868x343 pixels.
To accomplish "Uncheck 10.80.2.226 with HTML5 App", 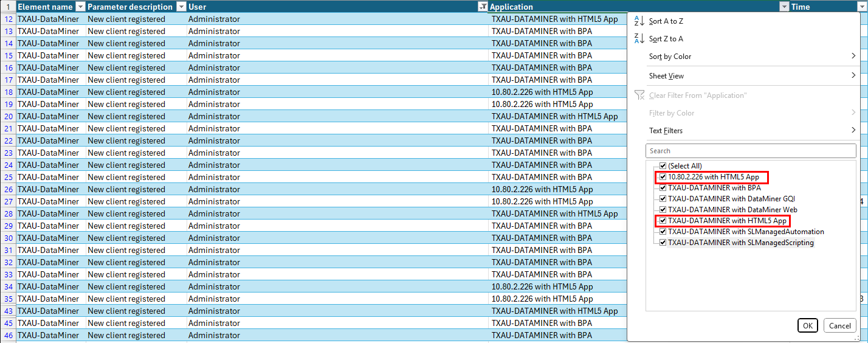I will point(663,177).
